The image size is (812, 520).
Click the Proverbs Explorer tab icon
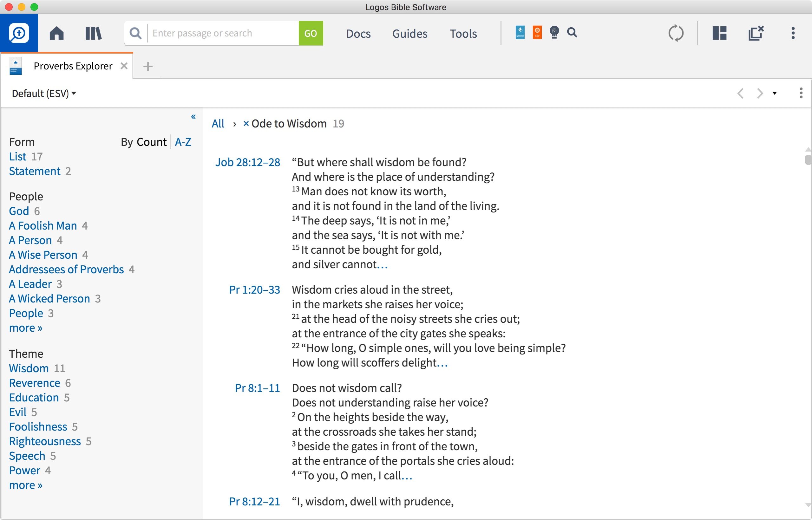point(16,66)
